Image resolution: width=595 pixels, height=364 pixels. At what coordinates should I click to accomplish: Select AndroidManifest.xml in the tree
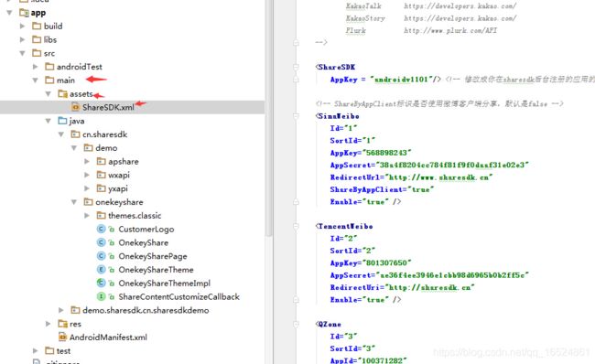tap(108, 337)
